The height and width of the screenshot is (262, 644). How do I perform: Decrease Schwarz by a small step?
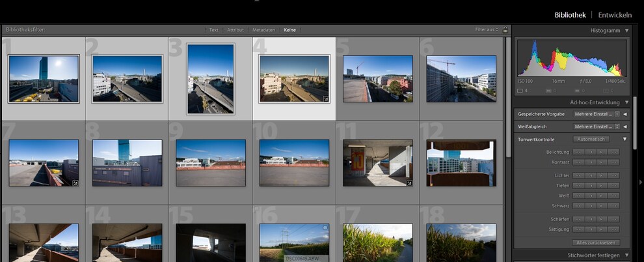pos(591,206)
